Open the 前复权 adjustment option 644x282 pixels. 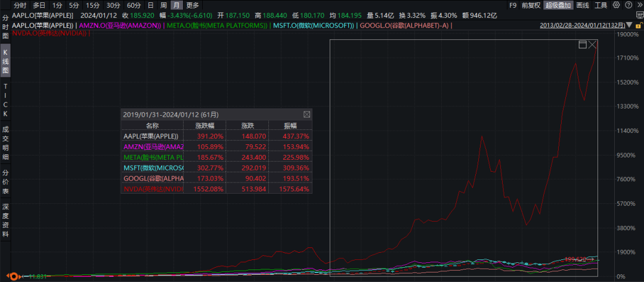pos(531,5)
